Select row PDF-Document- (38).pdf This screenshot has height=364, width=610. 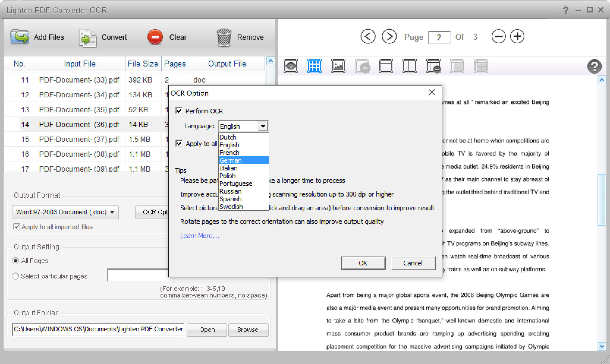pos(86,154)
